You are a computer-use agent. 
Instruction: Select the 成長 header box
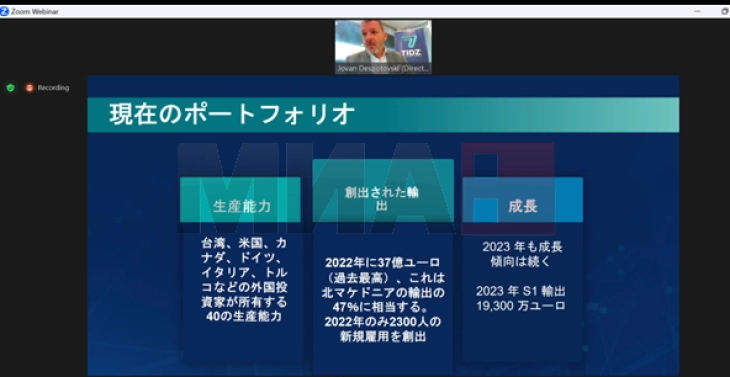pyautogui.click(x=522, y=200)
